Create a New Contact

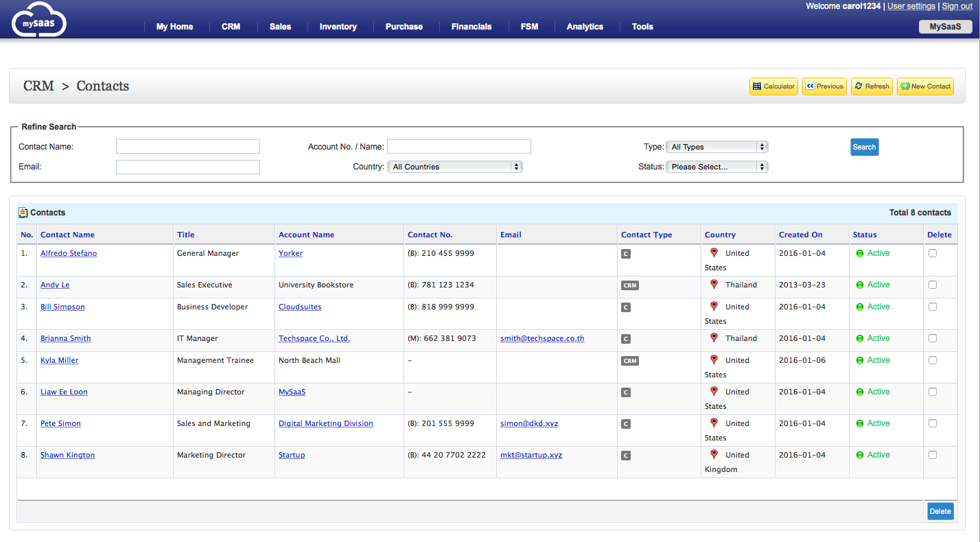(x=925, y=86)
